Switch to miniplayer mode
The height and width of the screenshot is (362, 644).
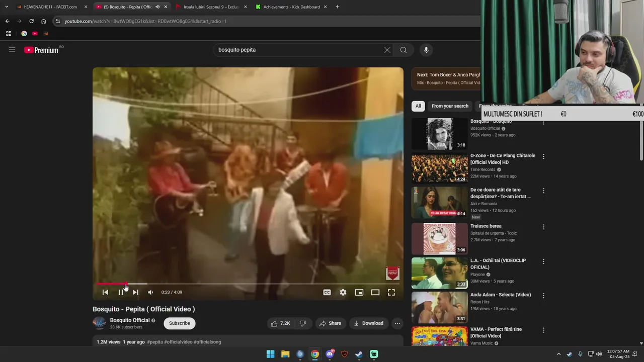[359, 292]
